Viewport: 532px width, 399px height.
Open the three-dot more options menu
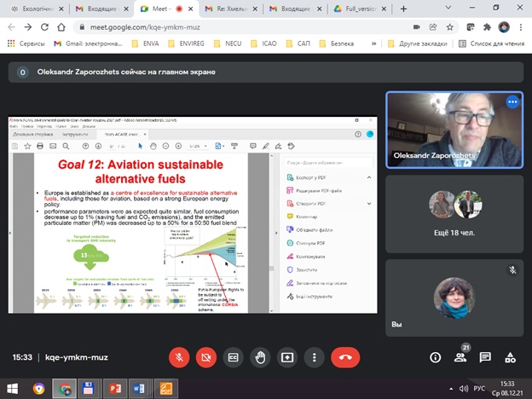pos(315,357)
